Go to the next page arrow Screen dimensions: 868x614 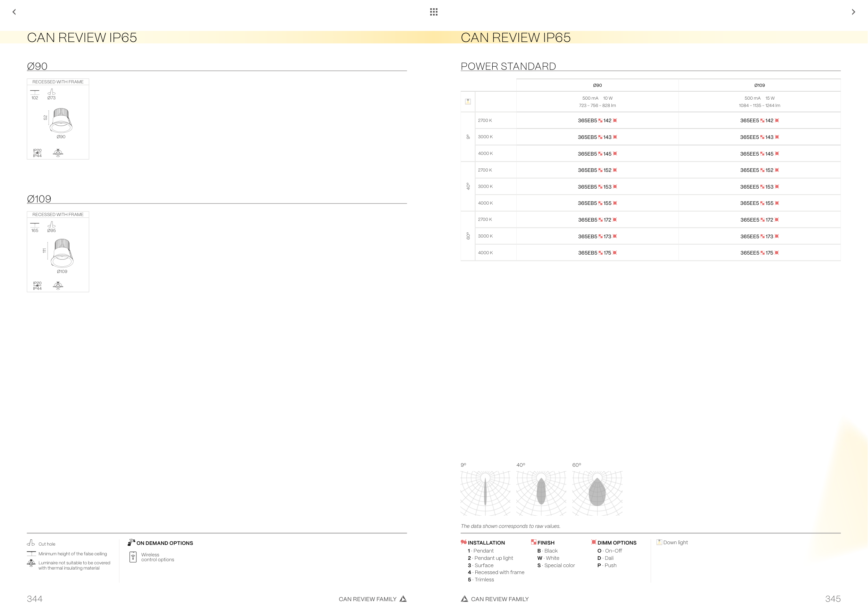click(853, 12)
